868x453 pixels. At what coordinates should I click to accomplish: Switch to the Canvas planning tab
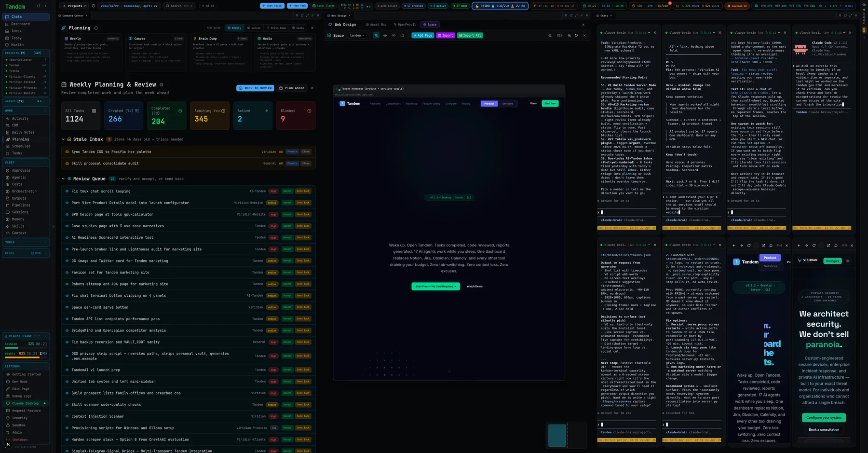click(x=254, y=28)
